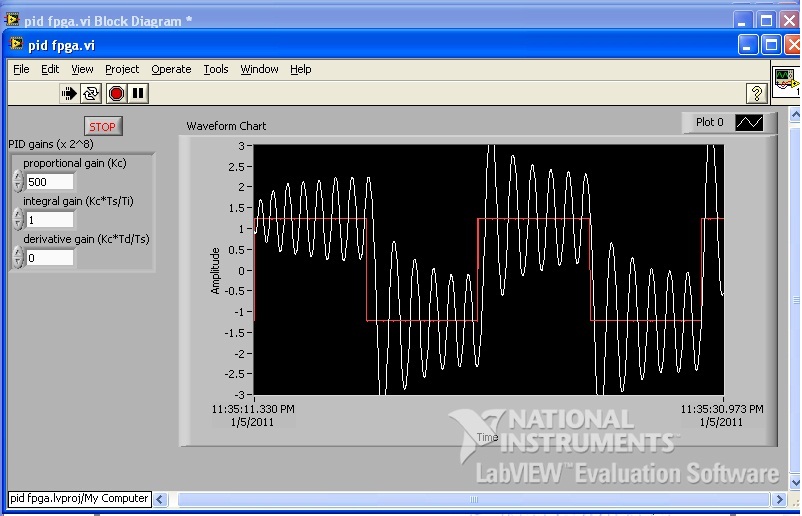Click the Plot 0 legend line sample
The width and height of the screenshot is (802, 516).
pos(749,122)
